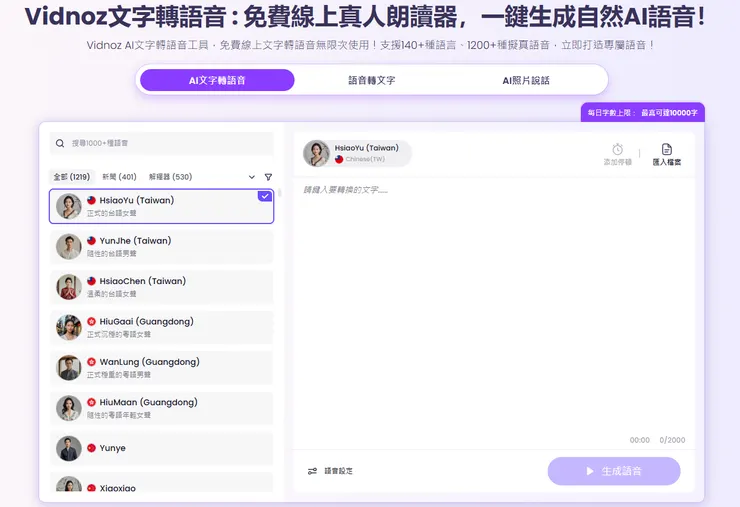Viewport: 740px width, 507px height.
Task: Select the 新聞 (401) category tab
Action: point(119,177)
